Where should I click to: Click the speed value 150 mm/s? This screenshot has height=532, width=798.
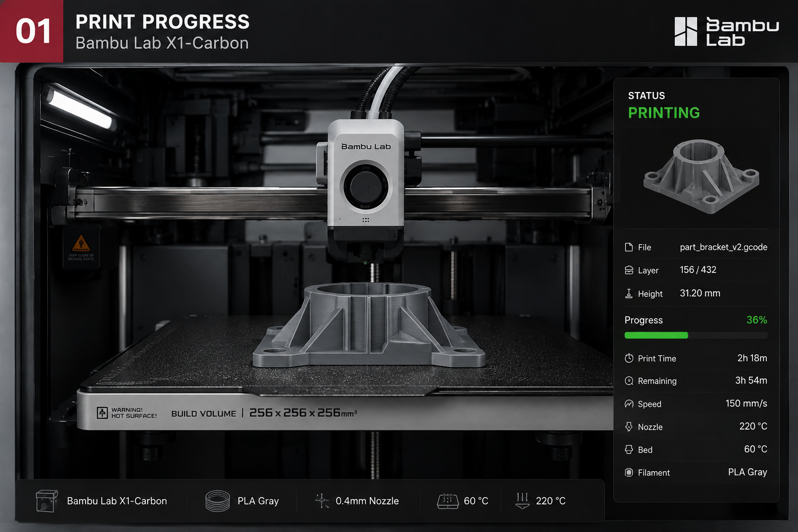tap(747, 403)
